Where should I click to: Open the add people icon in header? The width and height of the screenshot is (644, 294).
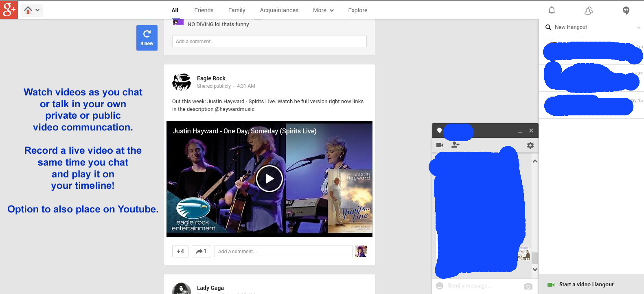tap(589, 11)
